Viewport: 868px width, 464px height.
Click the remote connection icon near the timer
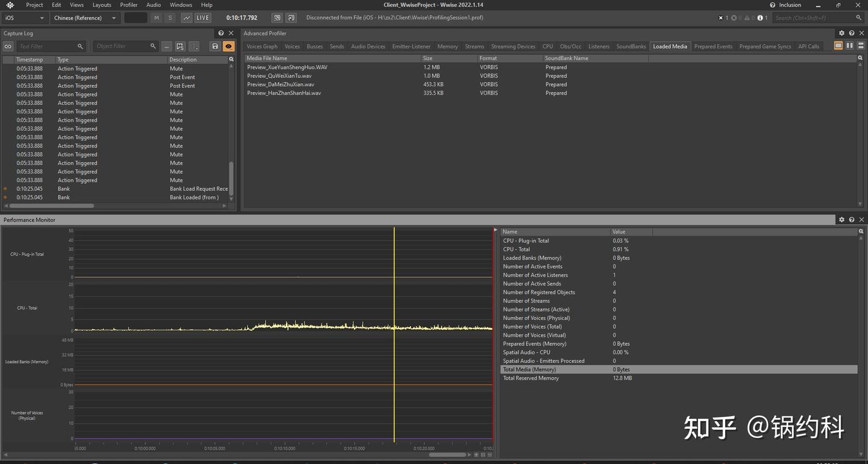[x=277, y=17]
